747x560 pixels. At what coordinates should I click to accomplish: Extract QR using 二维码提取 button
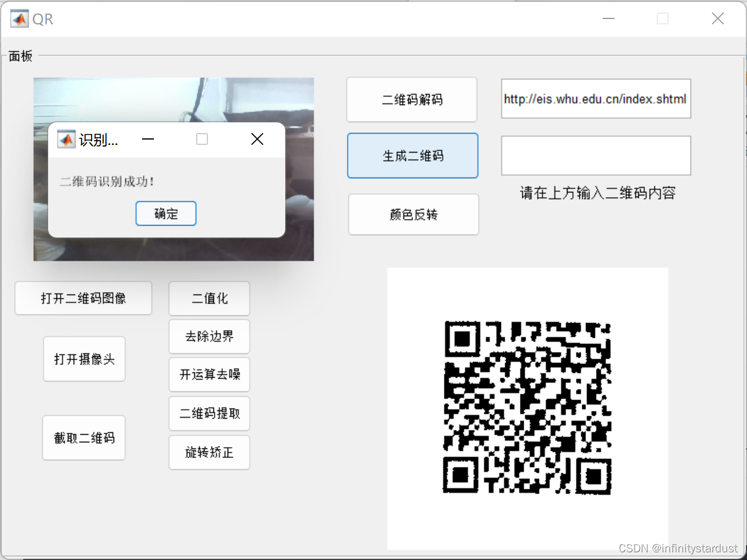coord(209,413)
